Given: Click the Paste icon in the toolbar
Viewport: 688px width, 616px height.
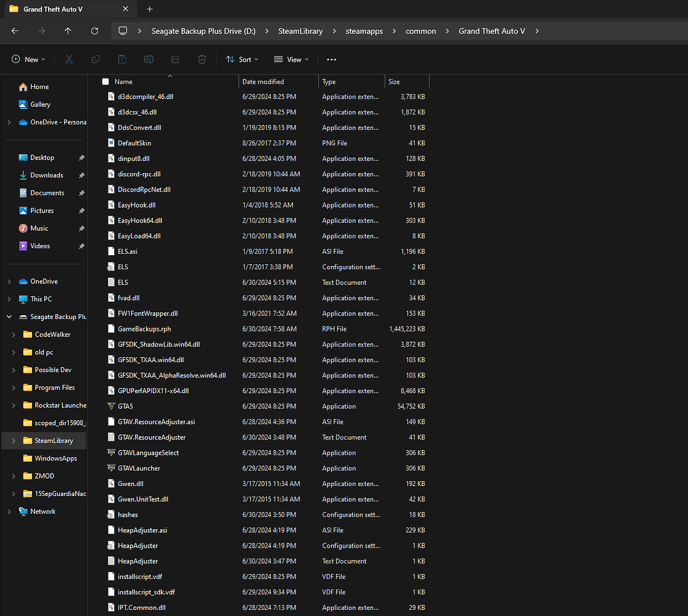Looking at the screenshot, I should 122,59.
